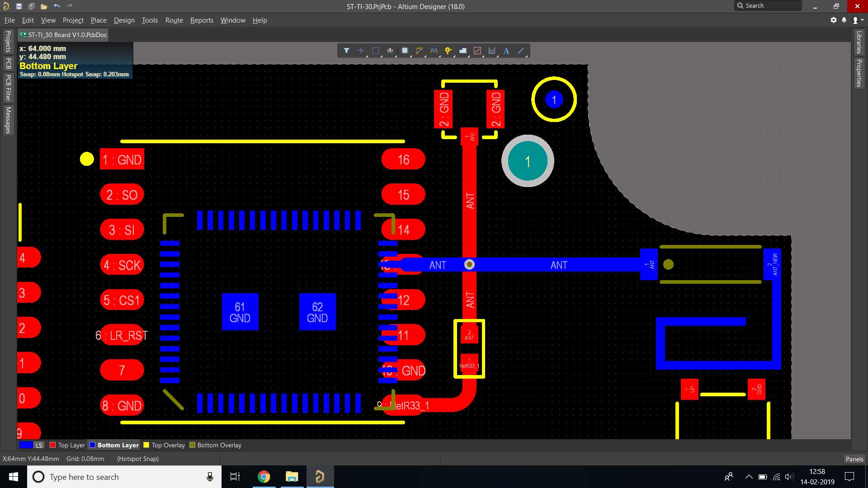Viewport: 868px width, 488px height.
Task: Expand Windows system tray hidden icons
Action: [749, 477]
